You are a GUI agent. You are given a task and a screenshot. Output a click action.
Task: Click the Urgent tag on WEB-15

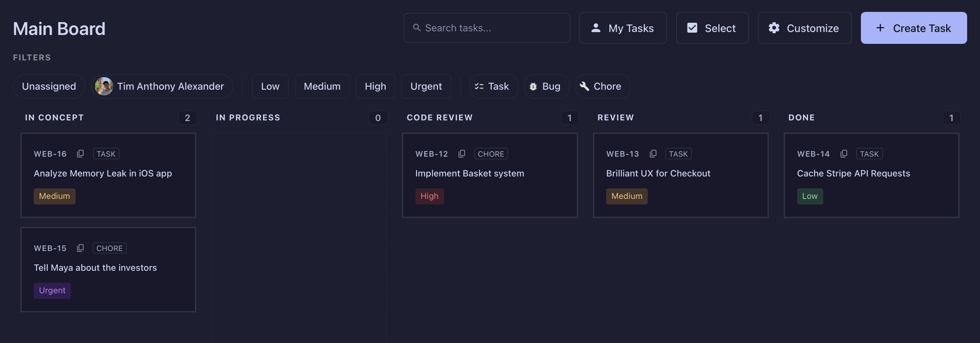(52, 291)
